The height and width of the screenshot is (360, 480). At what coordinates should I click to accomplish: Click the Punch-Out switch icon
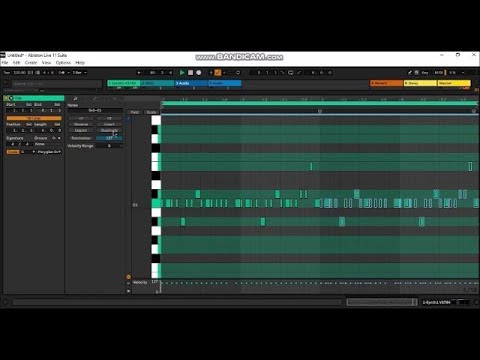299,72
